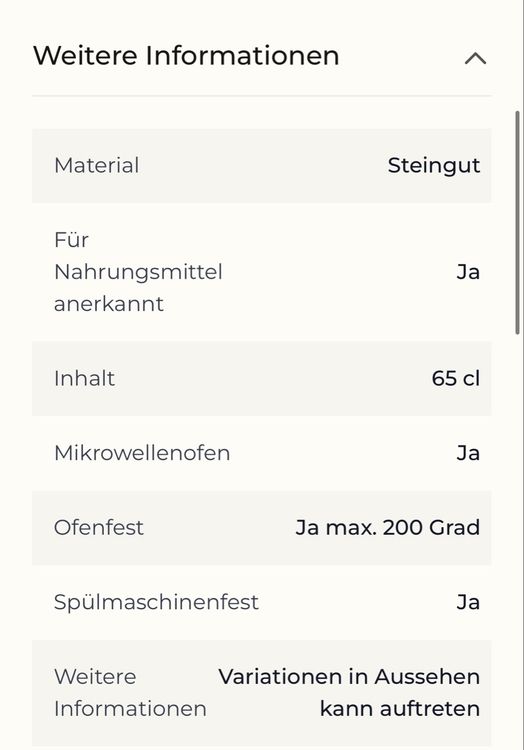Select the Mikrowellenofen label
The height and width of the screenshot is (750, 524).
point(142,453)
